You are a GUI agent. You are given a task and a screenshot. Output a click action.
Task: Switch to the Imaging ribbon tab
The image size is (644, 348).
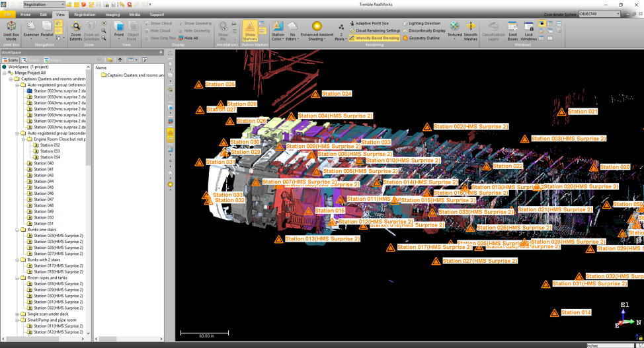(x=112, y=15)
